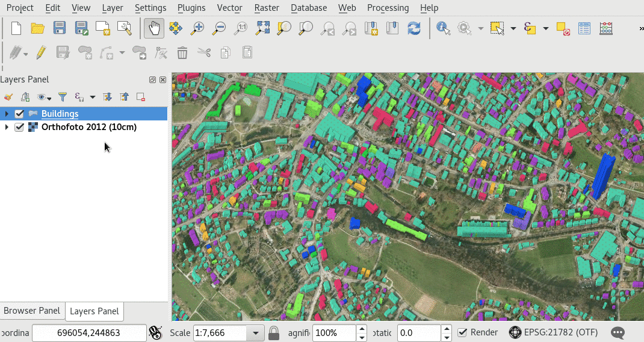Expand the Orthofoto 2012 (10cm) layer
644x342 pixels.
[x=7, y=128]
